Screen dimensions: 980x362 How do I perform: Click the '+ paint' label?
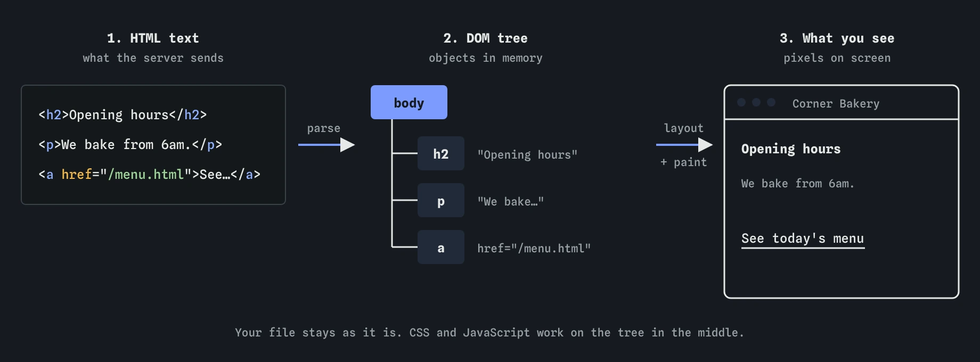(683, 162)
